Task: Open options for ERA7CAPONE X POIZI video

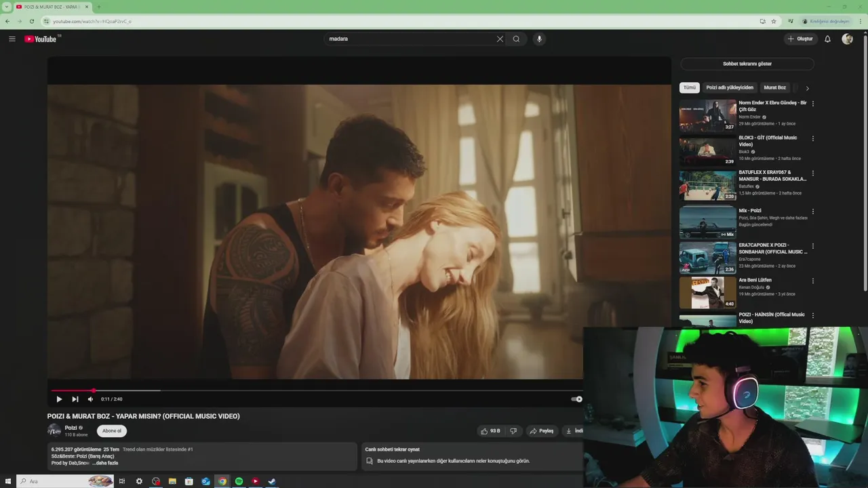Action: 813,246
